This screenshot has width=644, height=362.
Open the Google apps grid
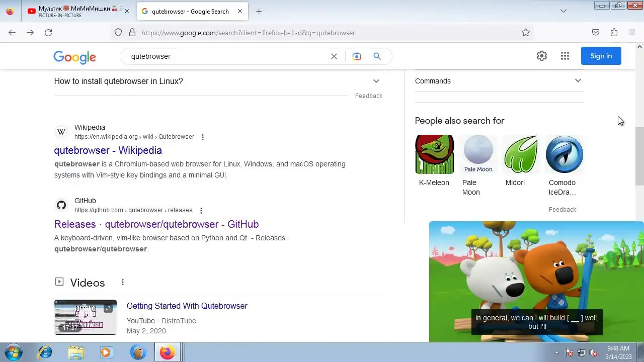pyautogui.click(x=565, y=56)
